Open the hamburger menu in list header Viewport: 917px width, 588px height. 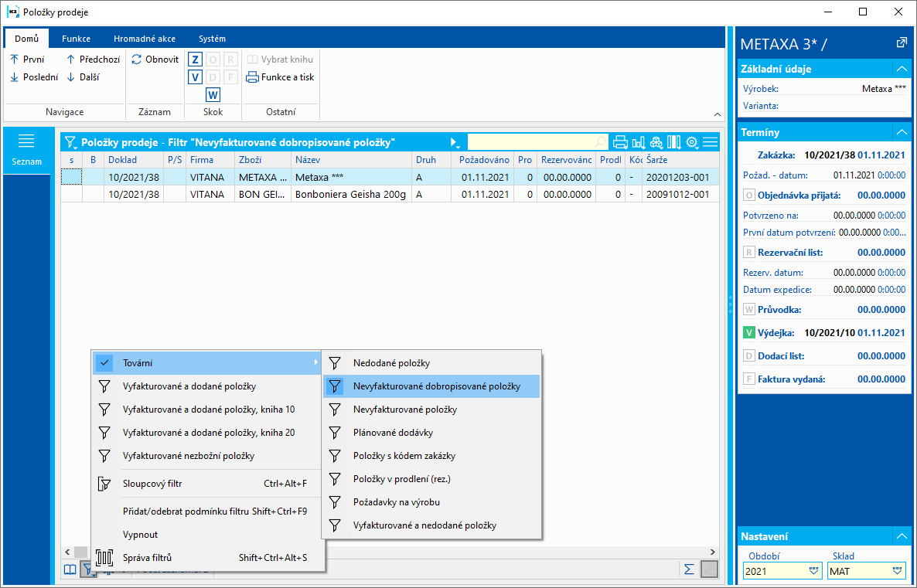[710, 142]
